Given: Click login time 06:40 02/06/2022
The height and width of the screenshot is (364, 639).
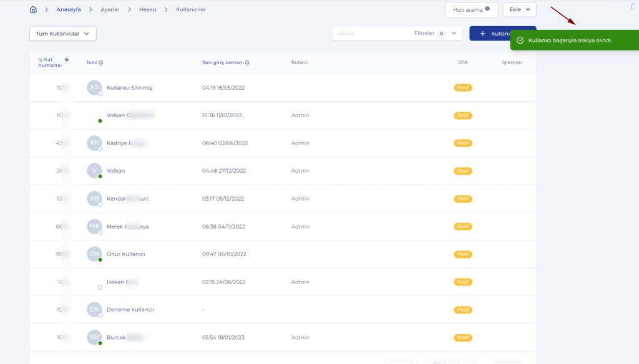Looking at the screenshot, I should pos(225,143).
